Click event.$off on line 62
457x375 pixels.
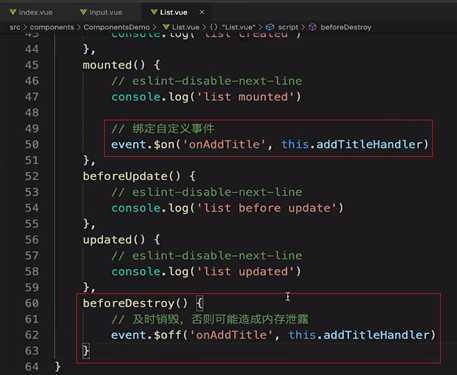tap(146, 335)
